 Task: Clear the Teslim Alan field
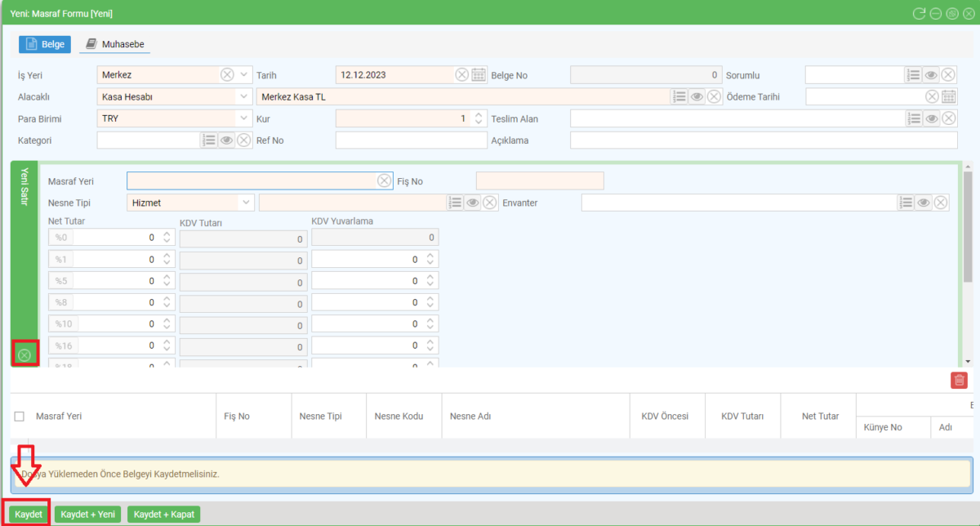[x=948, y=118]
